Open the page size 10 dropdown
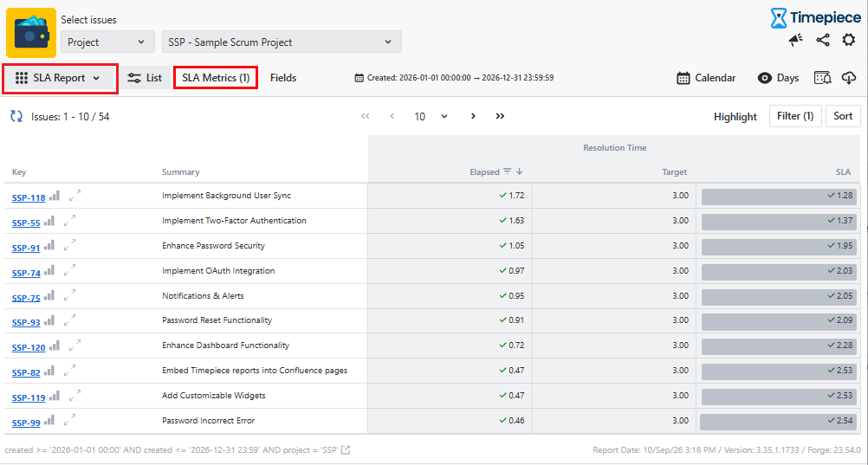The height and width of the screenshot is (465, 868). pyautogui.click(x=431, y=116)
